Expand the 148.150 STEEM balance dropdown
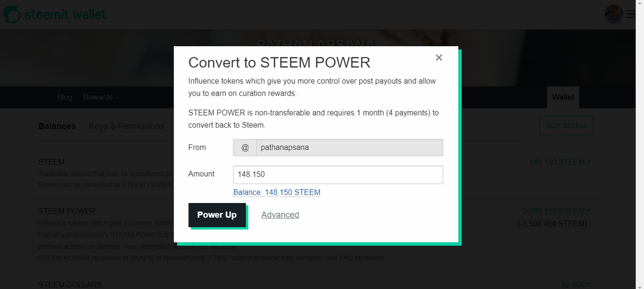The width and height of the screenshot is (644, 289). coord(560,162)
